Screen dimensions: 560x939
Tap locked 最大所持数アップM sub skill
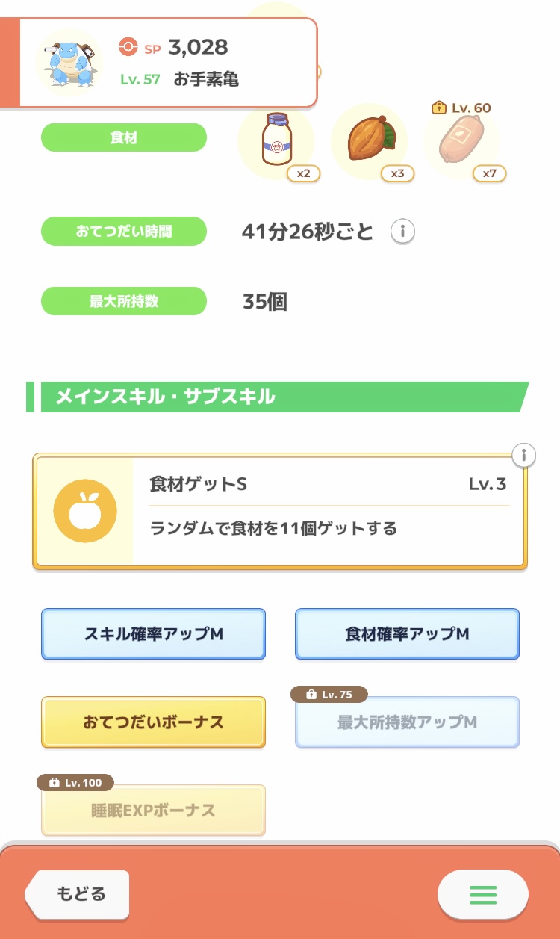tap(407, 722)
